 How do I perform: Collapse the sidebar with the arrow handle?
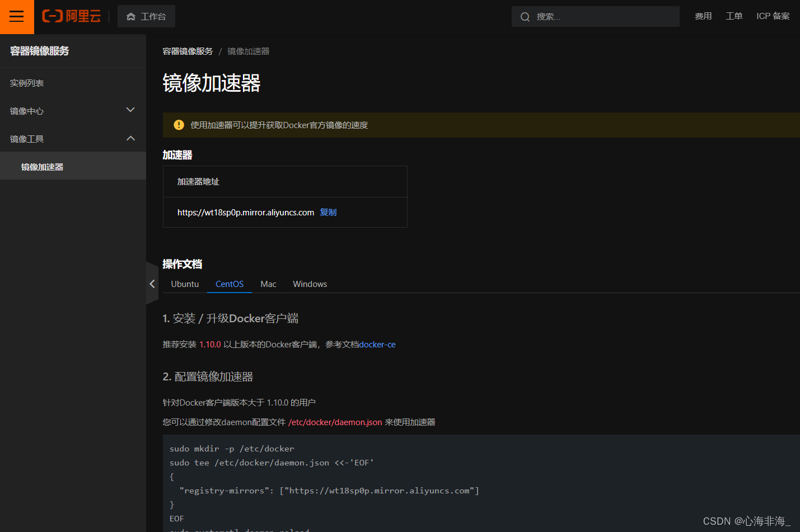pos(152,284)
